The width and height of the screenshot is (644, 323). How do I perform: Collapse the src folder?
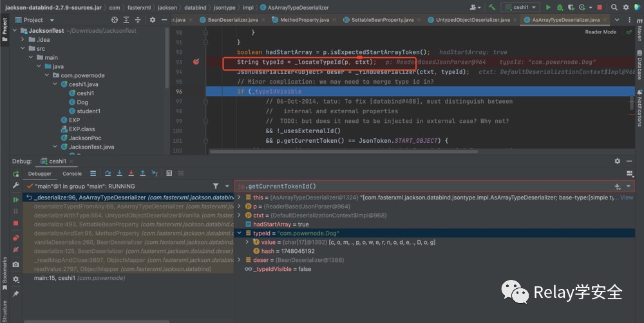[x=23, y=48]
